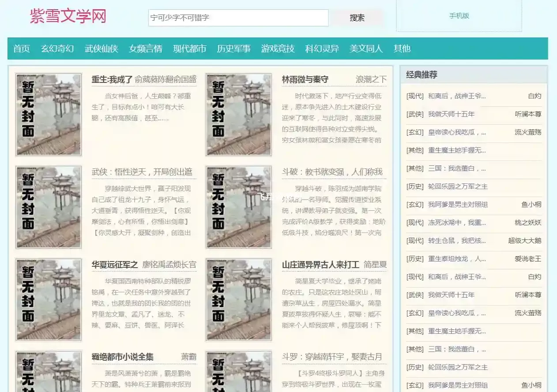Open novel title 霸绝都市小说全集

[x=123, y=357]
